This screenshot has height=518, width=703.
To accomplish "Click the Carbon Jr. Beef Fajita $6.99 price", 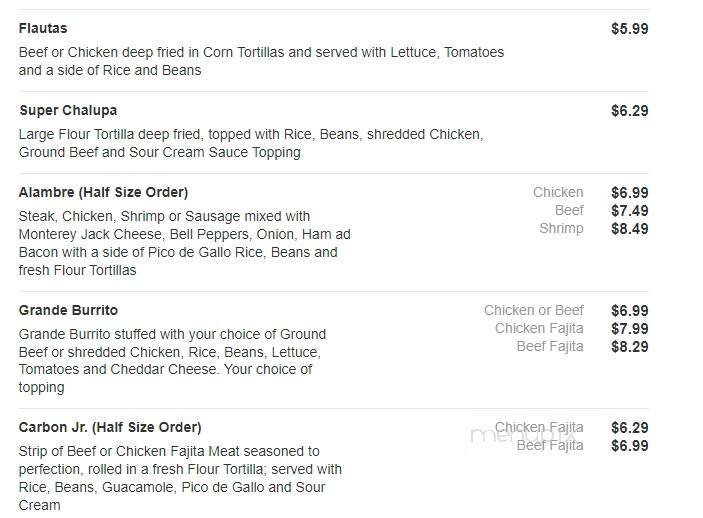I will (x=629, y=445).
